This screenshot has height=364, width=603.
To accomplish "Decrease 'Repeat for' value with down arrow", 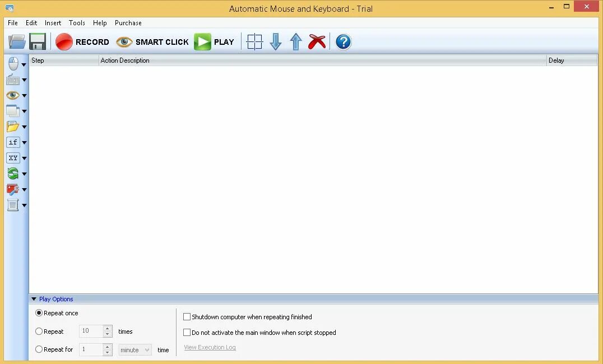I will pos(108,352).
